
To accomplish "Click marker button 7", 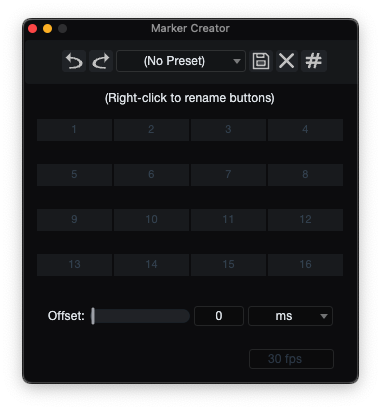I will point(228,175).
